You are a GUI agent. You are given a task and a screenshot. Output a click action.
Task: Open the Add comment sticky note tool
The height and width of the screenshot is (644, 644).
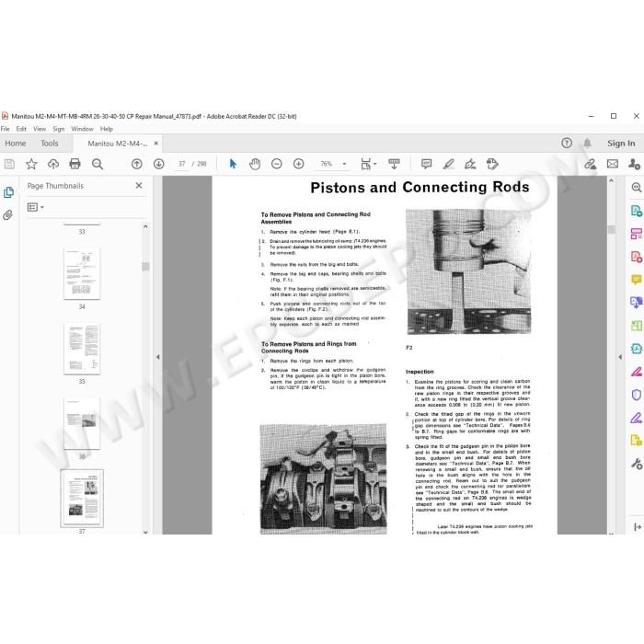click(426, 164)
